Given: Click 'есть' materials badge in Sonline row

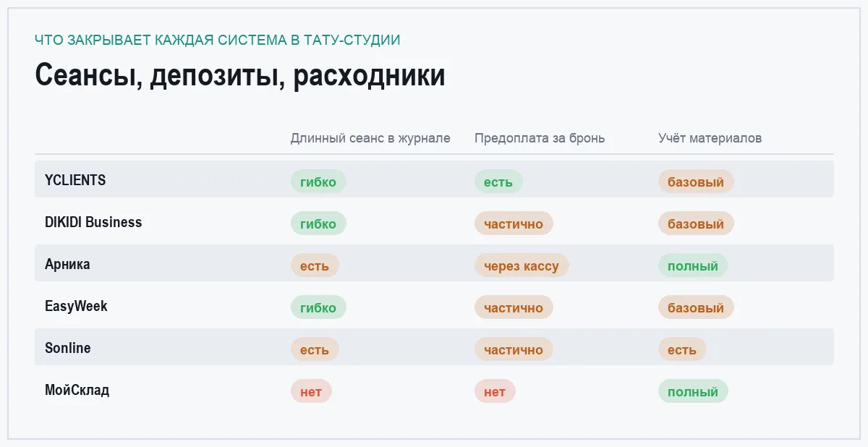Looking at the screenshot, I should [x=682, y=349].
